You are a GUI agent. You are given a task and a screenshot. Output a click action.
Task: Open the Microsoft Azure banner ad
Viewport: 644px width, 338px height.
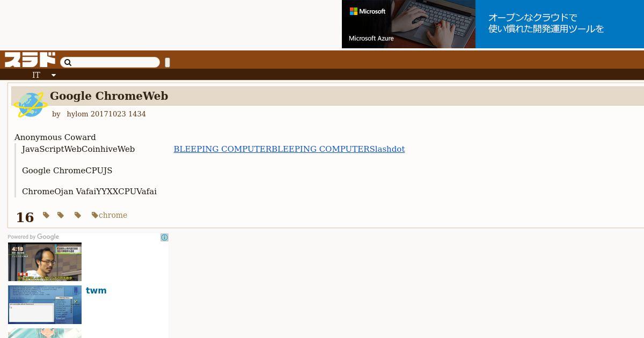[x=493, y=24]
